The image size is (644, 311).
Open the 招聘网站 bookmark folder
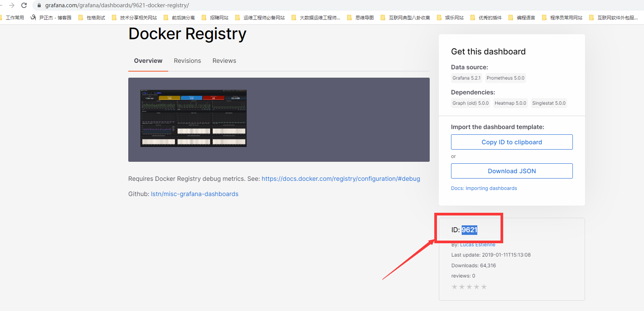coord(215,18)
